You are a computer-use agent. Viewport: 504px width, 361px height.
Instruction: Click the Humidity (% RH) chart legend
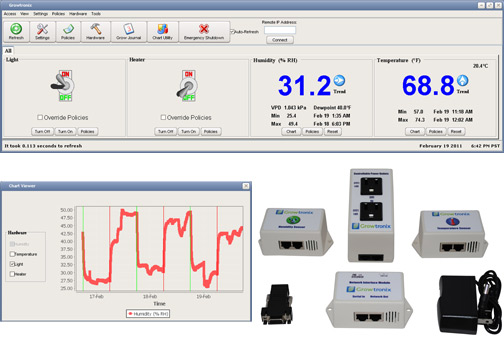[148, 314]
